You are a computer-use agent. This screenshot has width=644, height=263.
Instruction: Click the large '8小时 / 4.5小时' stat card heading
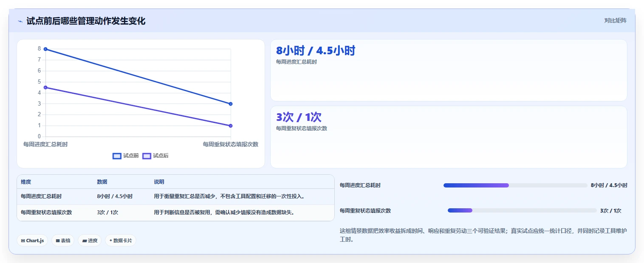[x=316, y=50]
